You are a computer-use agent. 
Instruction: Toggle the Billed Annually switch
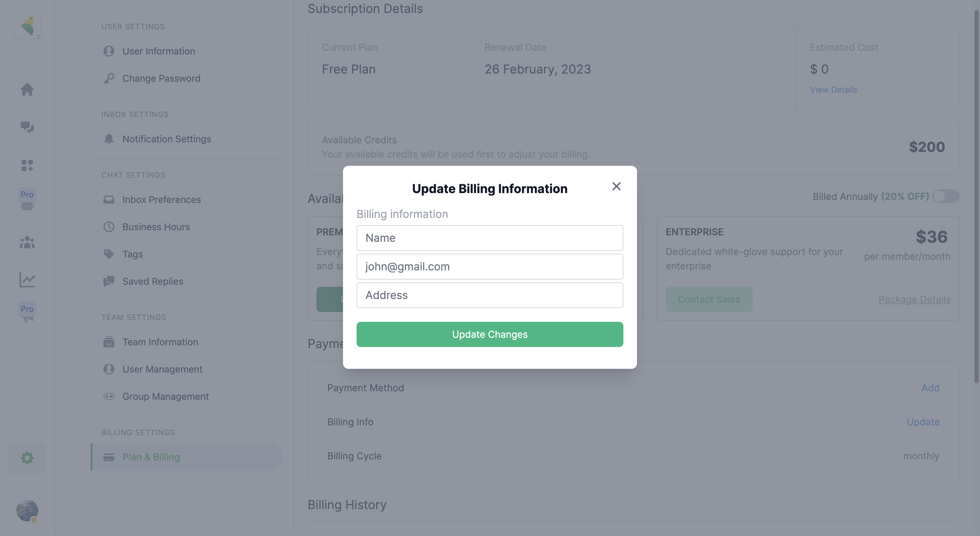coord(946,196)
